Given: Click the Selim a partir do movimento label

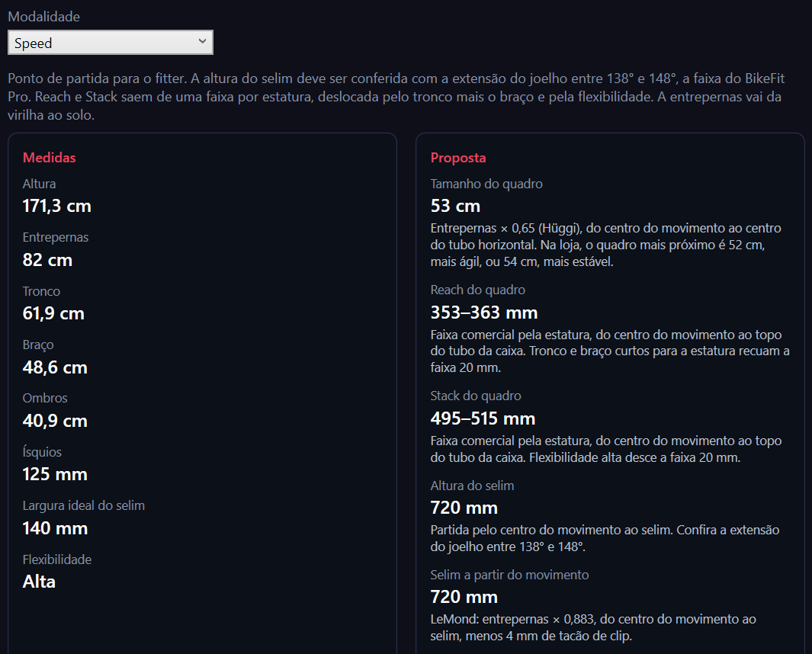Looking at the screenshot, I should 509,575.
